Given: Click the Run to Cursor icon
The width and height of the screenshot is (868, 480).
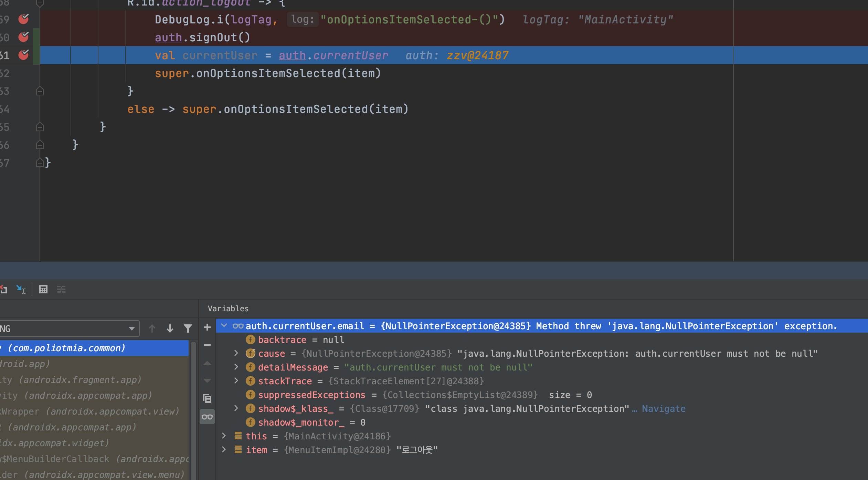Looking at the screenshot, I should pos(21,290).
